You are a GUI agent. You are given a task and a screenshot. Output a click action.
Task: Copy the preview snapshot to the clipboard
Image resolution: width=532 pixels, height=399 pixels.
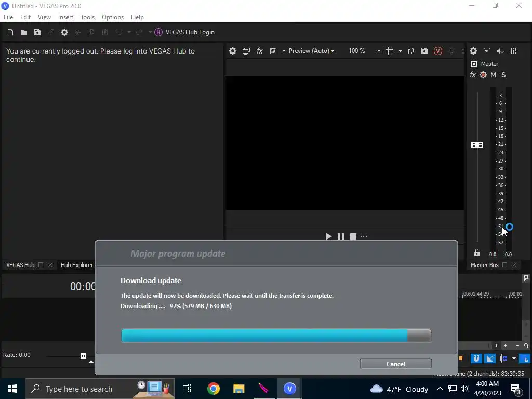coord(410,51)
